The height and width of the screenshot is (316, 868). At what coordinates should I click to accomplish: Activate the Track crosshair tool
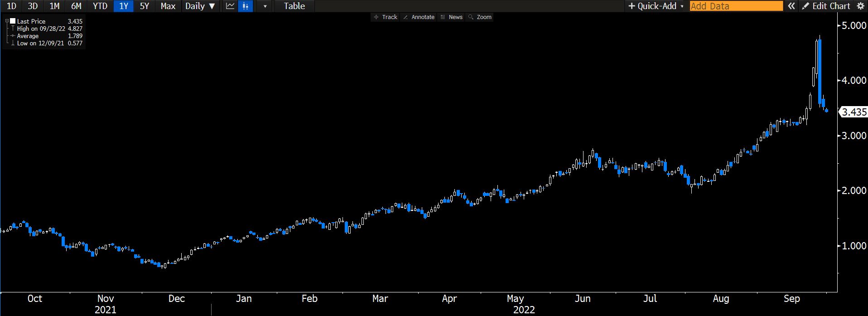pos(385,17)
